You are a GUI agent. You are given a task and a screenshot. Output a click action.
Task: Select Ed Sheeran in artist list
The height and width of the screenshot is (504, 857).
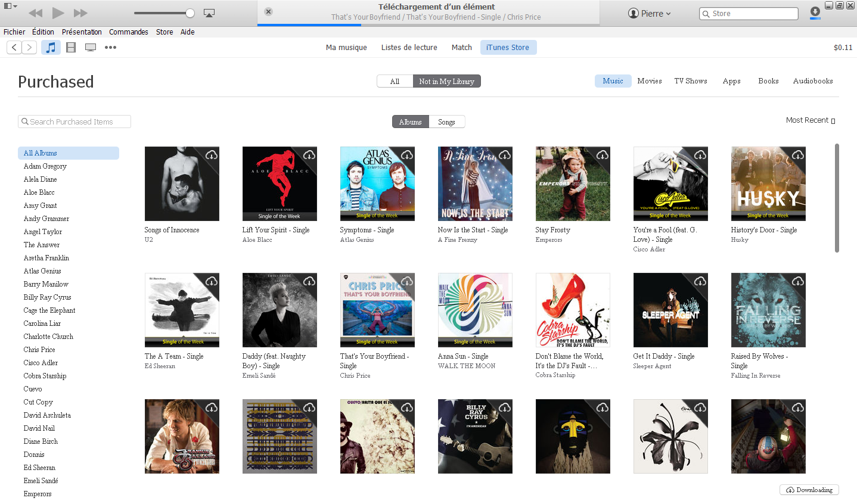coord(40,468)
